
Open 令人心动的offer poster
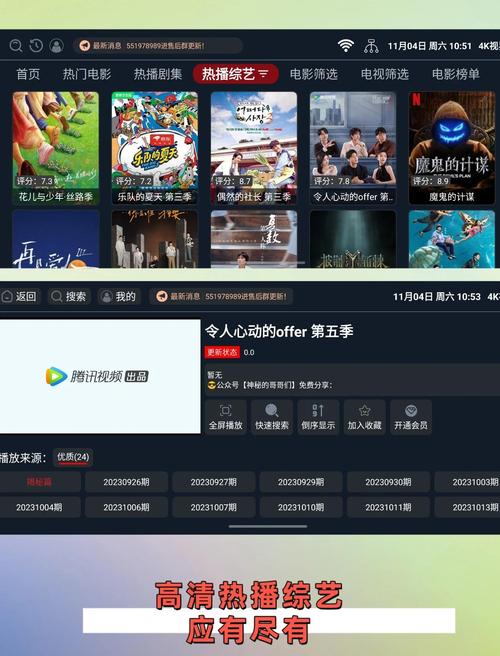(353, 148)
